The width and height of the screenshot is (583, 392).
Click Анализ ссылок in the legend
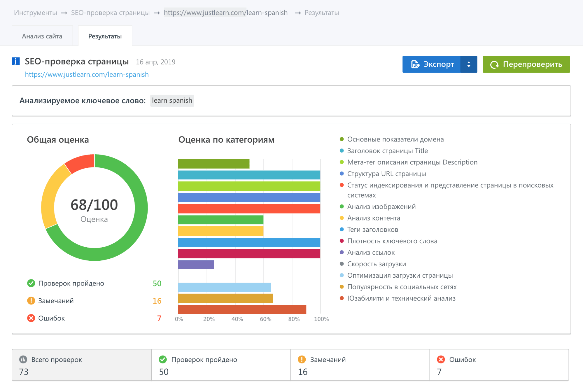pyautogui.click(x=367, y=253)
